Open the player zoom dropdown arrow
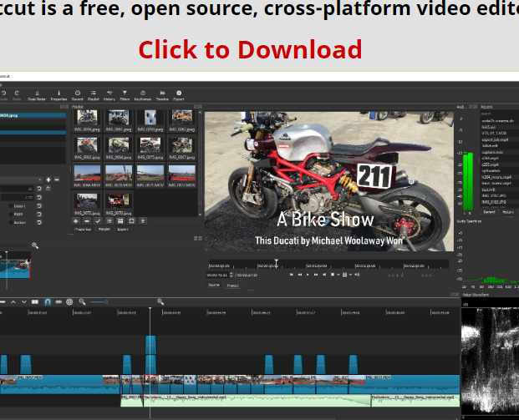Screen dimensions: 519x420 [338, 275]
